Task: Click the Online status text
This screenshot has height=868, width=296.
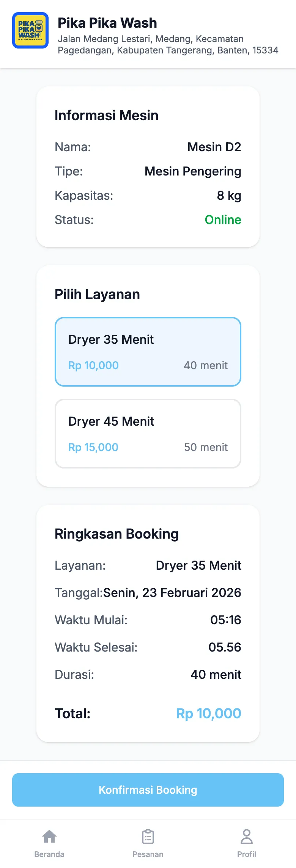Action: point(223,220)
